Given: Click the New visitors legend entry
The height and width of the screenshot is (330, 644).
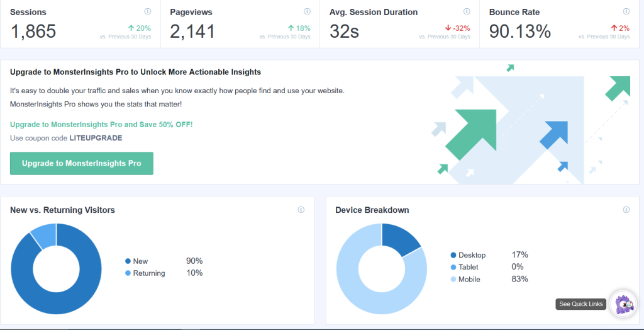Looking at the screenshot, I should (136, 261).
